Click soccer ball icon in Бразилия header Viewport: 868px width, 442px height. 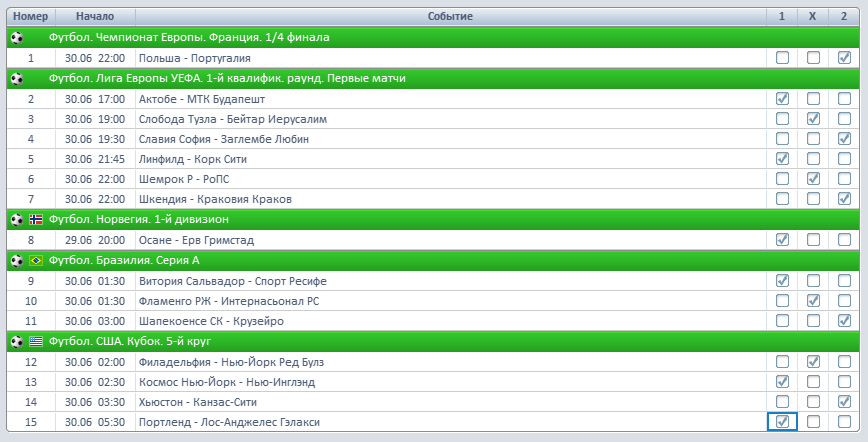[17, 260]
